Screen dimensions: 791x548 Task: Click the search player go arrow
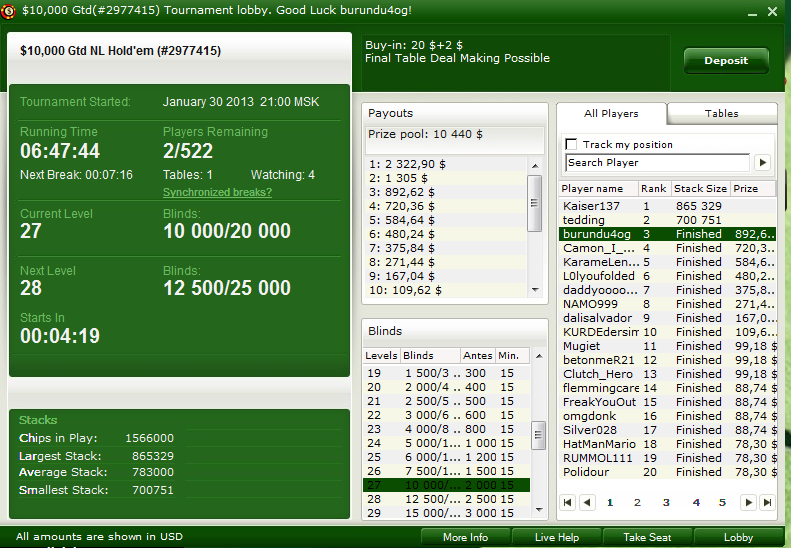pos(763,162)
